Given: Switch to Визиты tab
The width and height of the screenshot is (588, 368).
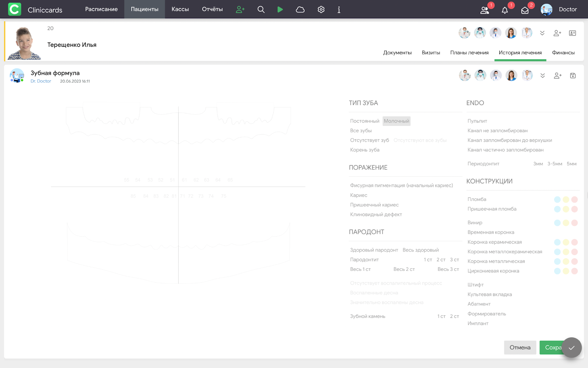Looking at the screenshot, I should pos(431,53).
